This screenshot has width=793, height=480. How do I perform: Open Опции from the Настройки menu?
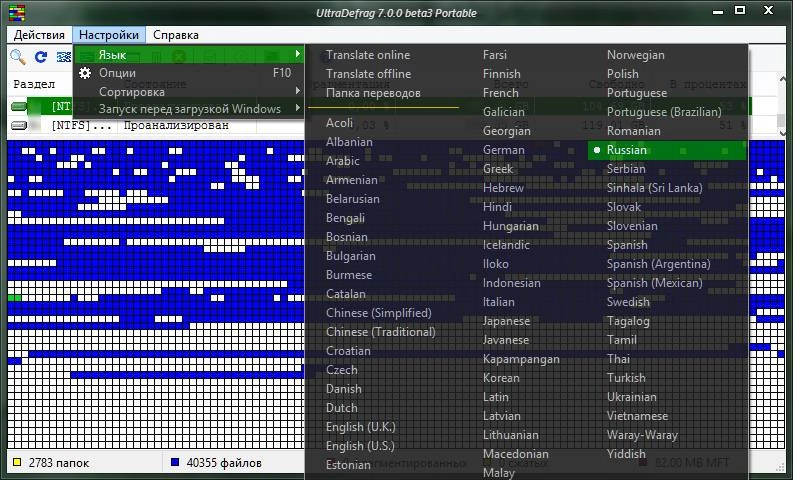coord(189,73)
